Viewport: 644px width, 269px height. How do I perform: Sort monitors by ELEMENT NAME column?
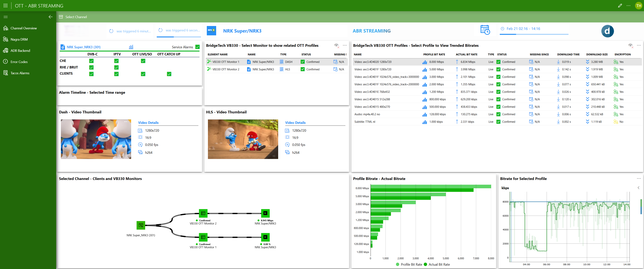217,54
